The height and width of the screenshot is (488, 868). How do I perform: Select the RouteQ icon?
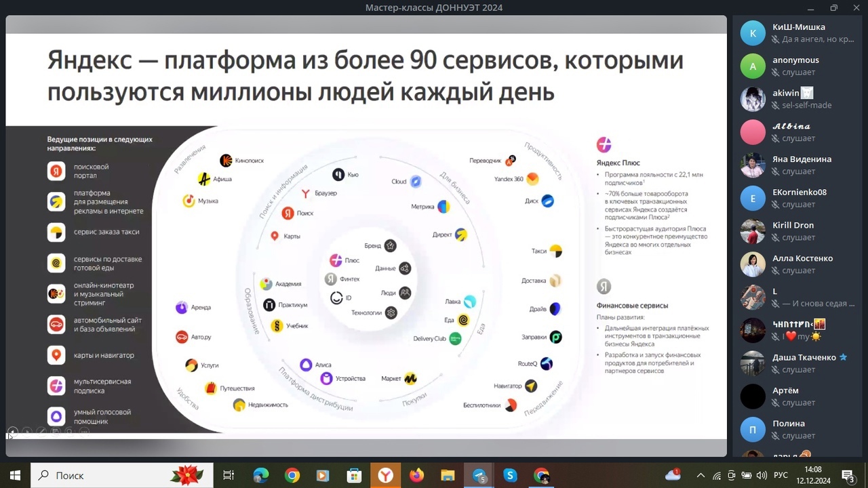pyautogui.click(x=547, y=364)
